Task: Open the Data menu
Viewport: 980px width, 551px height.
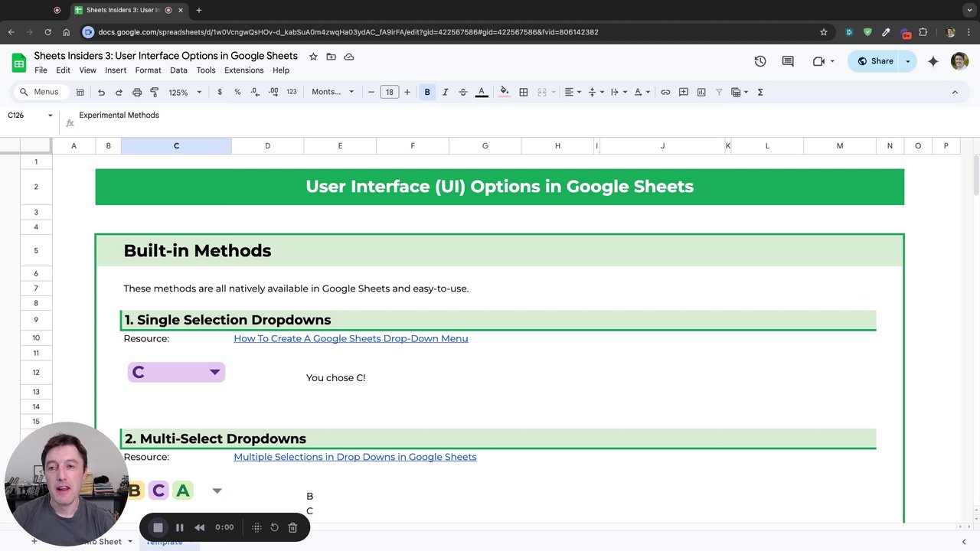Action: pyautogui.click(x=178, y=70)
